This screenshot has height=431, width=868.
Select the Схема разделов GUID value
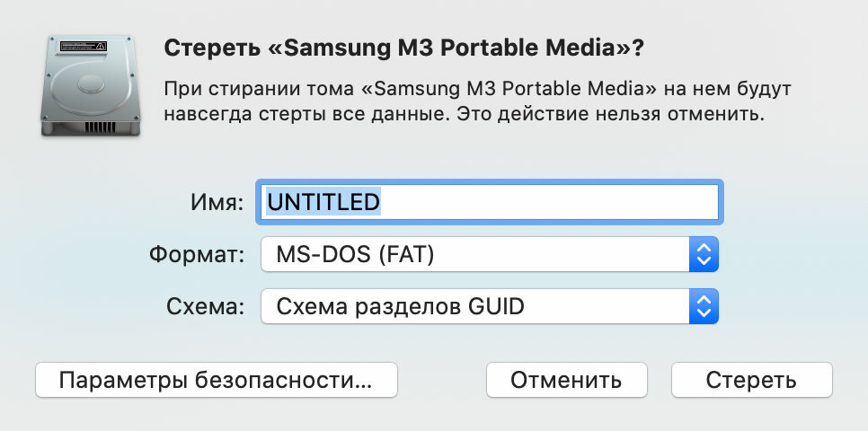coord(400,306)
